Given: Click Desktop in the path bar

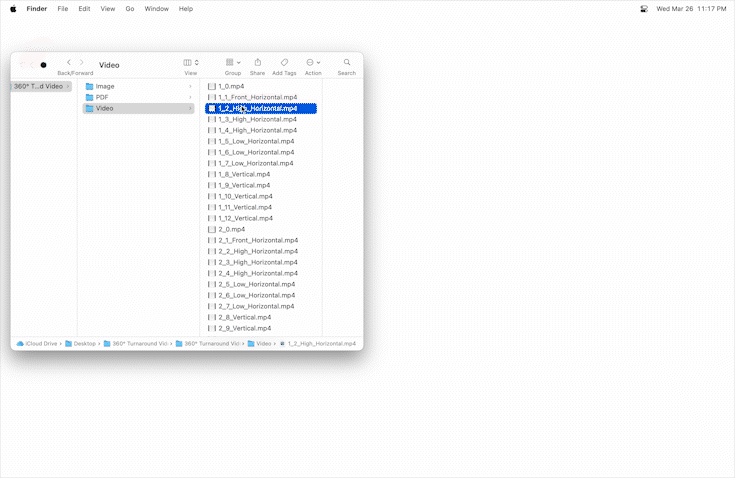Looking at the screenshot, I should point(84,343).
